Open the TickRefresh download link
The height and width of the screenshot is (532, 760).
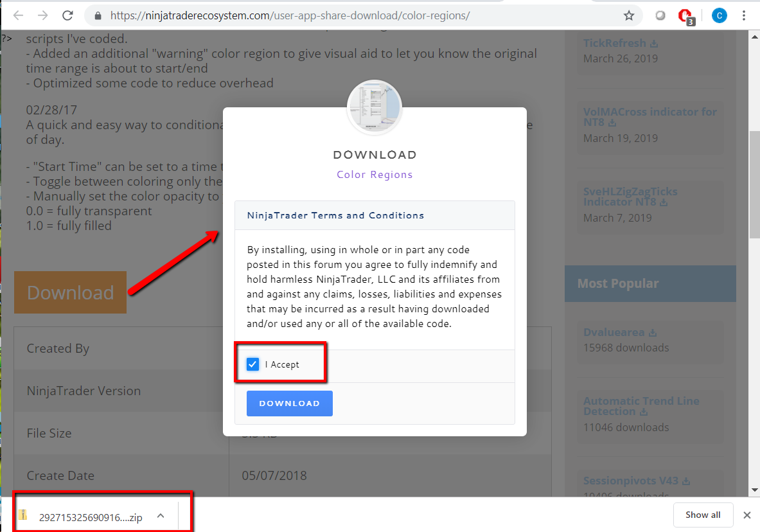(621, 43)
